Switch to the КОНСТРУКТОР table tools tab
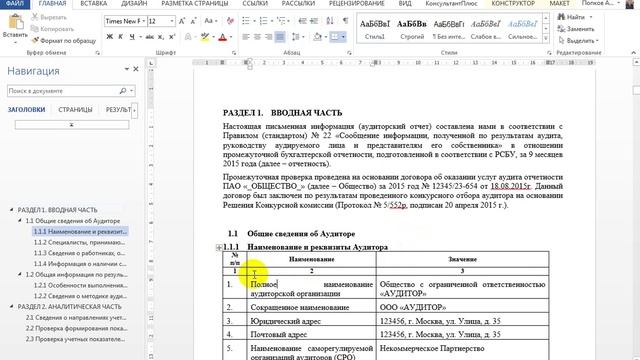Screen dimensions: 640x360 pos(513,4)
